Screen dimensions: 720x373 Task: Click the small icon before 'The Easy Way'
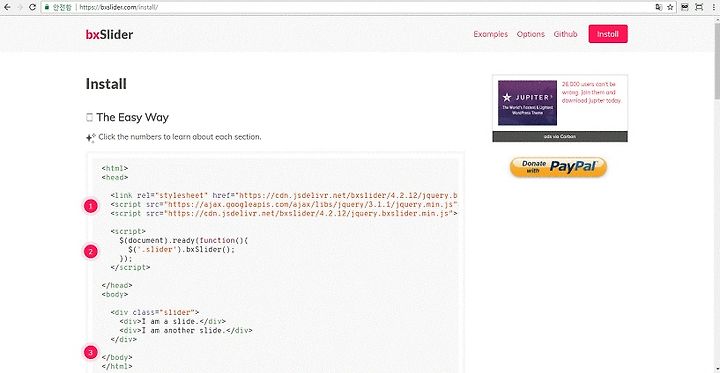(90, 118)
